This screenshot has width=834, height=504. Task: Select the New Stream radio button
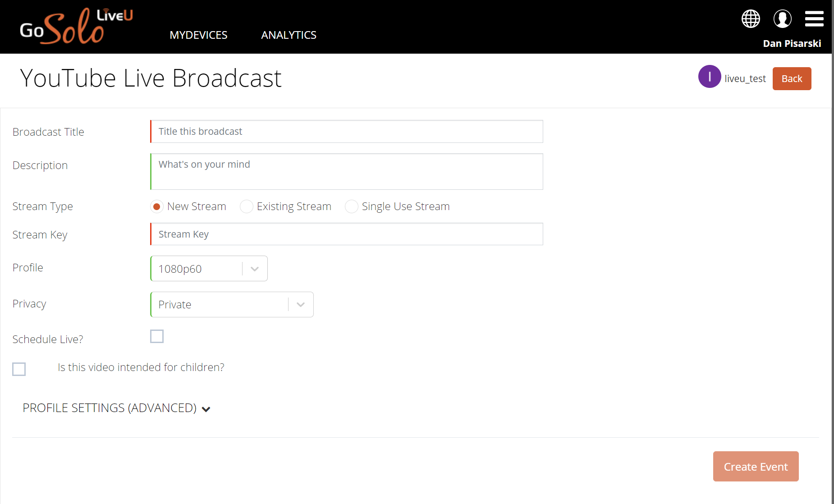pos(156,206)
